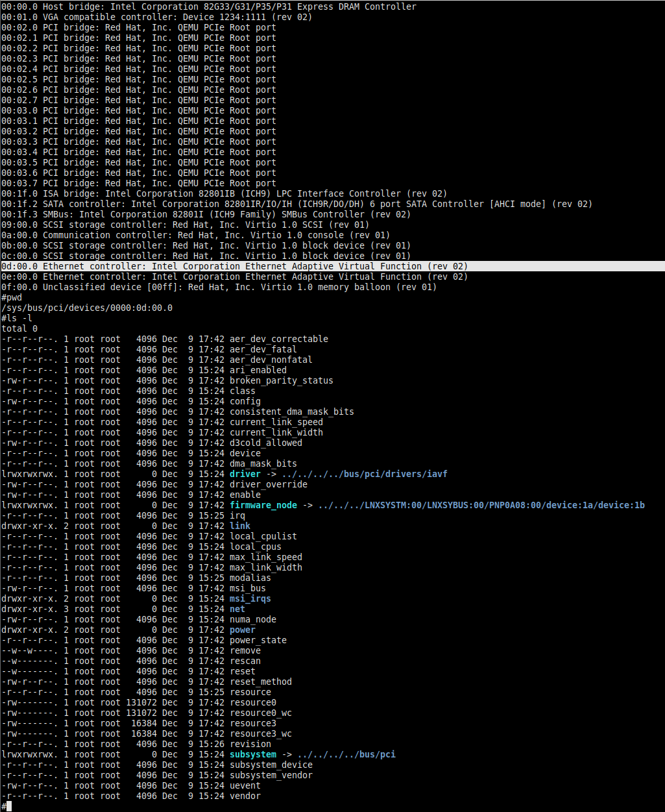Click the subsystem_vendor file name

coord(271,775)
